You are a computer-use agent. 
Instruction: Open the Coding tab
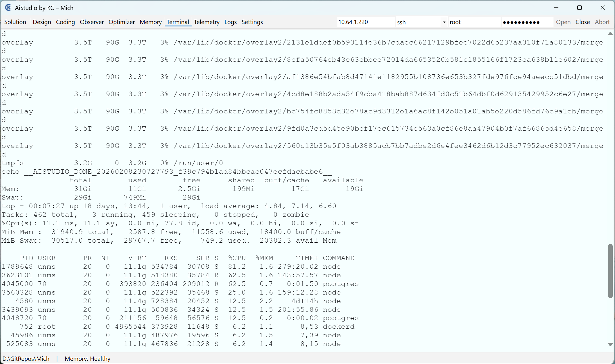[x=65, y=22]
